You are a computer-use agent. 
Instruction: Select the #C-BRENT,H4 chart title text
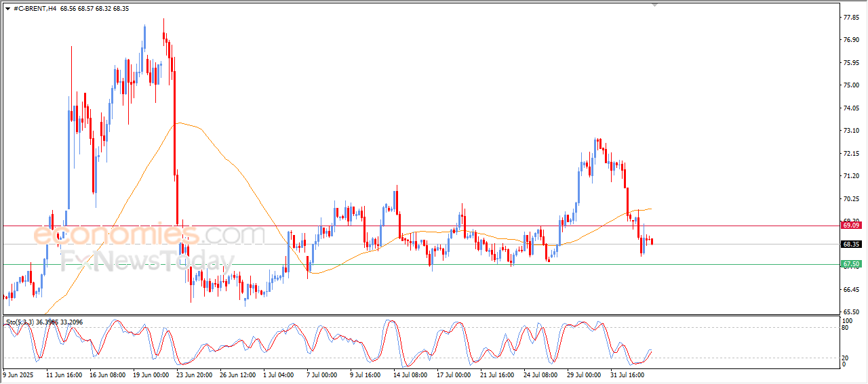pos(35,9)
